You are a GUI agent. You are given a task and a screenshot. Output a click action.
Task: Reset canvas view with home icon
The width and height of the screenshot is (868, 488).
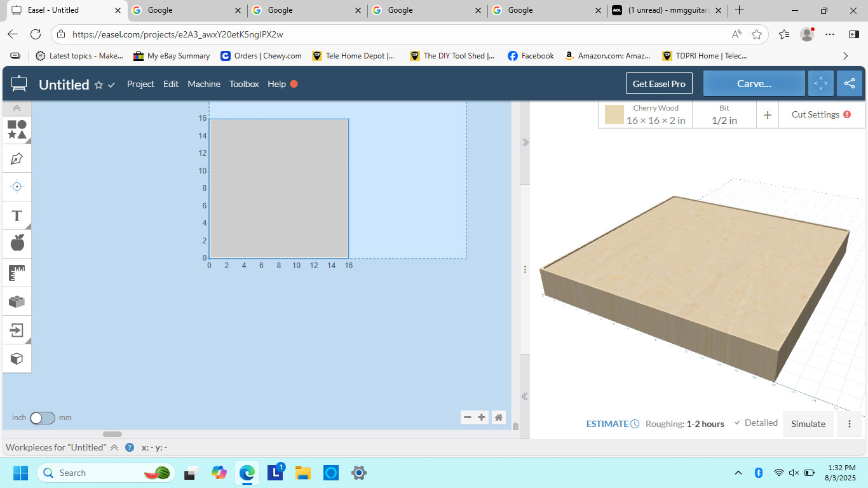pos(499,417)
